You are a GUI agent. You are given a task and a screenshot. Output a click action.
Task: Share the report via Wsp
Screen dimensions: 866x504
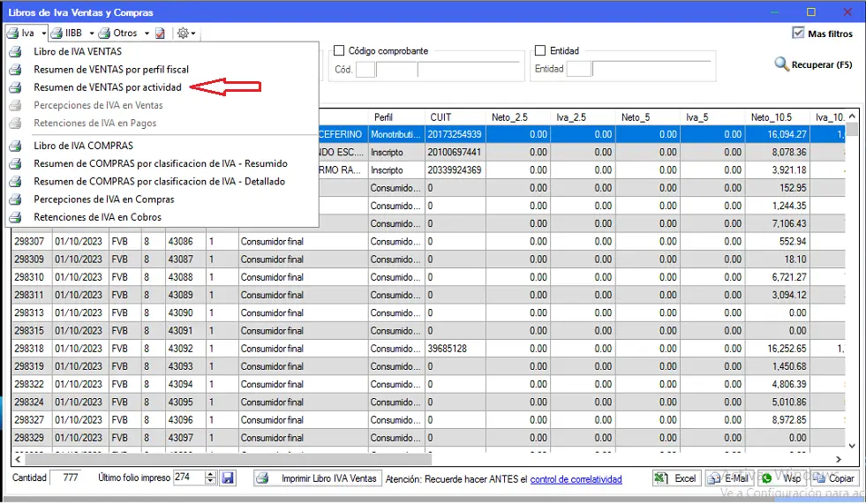781,478
